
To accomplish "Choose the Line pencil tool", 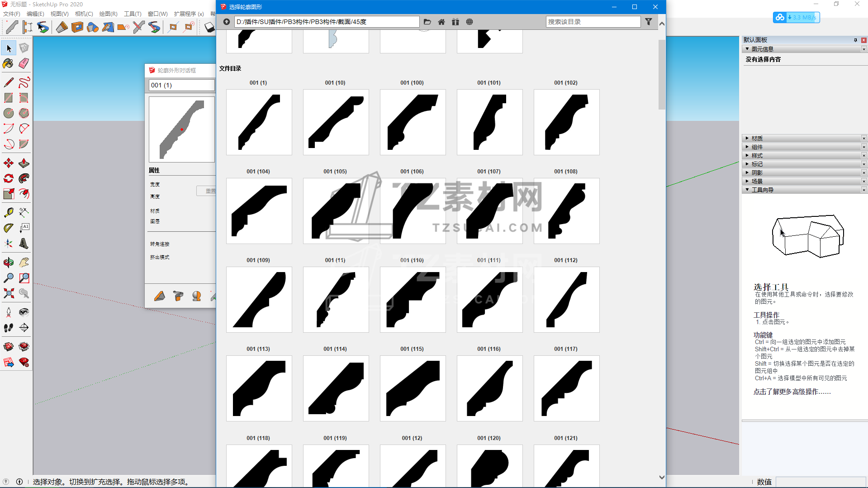I will [x=9, y=82].
